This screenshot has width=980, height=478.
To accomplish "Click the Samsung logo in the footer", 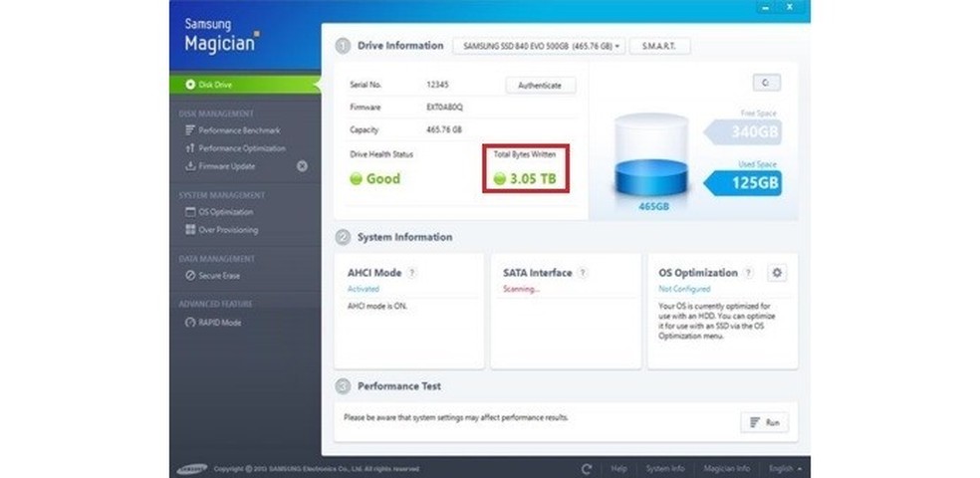I will [x=191, y=469].
